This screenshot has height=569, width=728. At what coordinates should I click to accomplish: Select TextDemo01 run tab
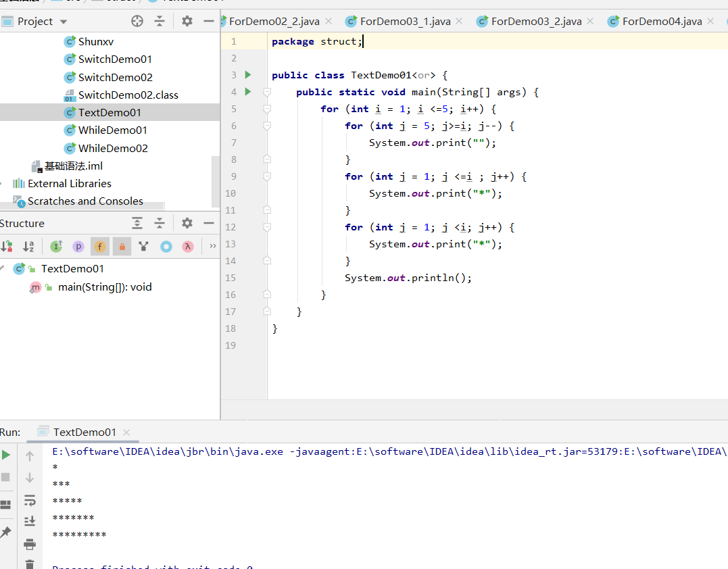tap(84, 432)
